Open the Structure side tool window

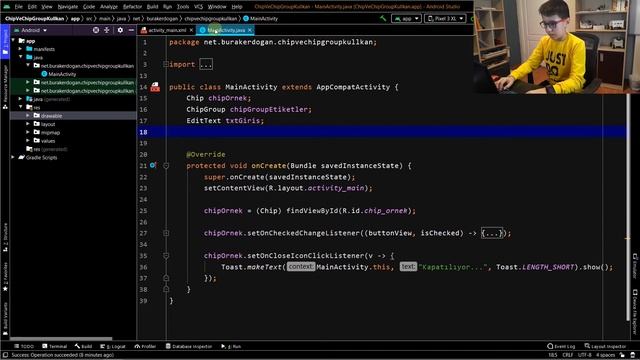tap(5, 237)
